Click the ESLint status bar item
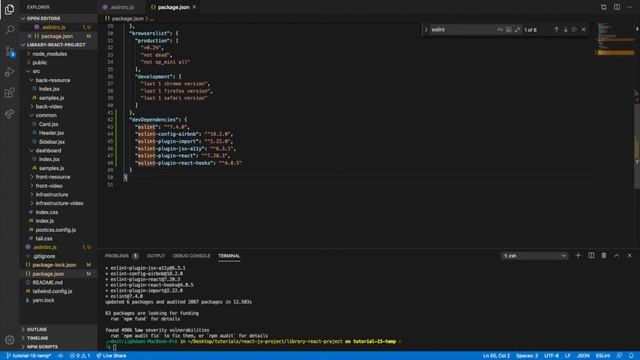This screenshot has height=360, width=640. (x=603, y=356)
